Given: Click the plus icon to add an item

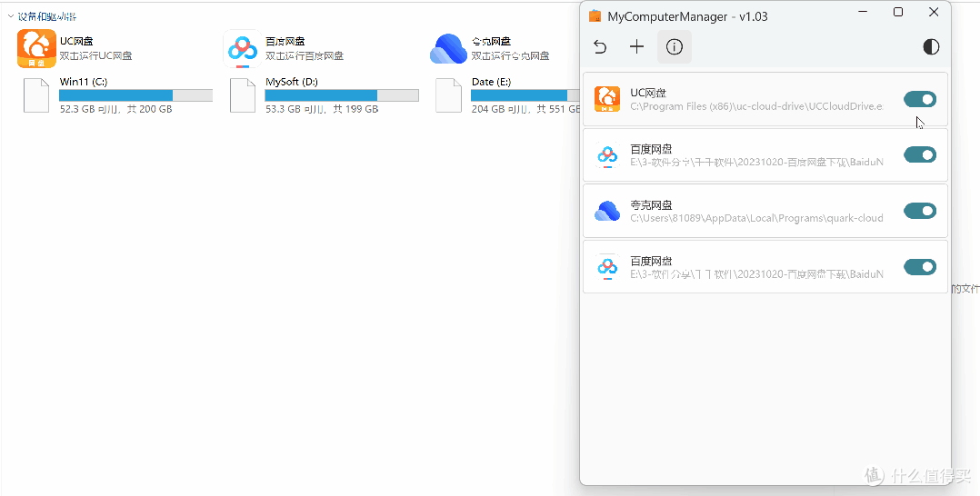Looking at the screenshot, I should (637, 47).
